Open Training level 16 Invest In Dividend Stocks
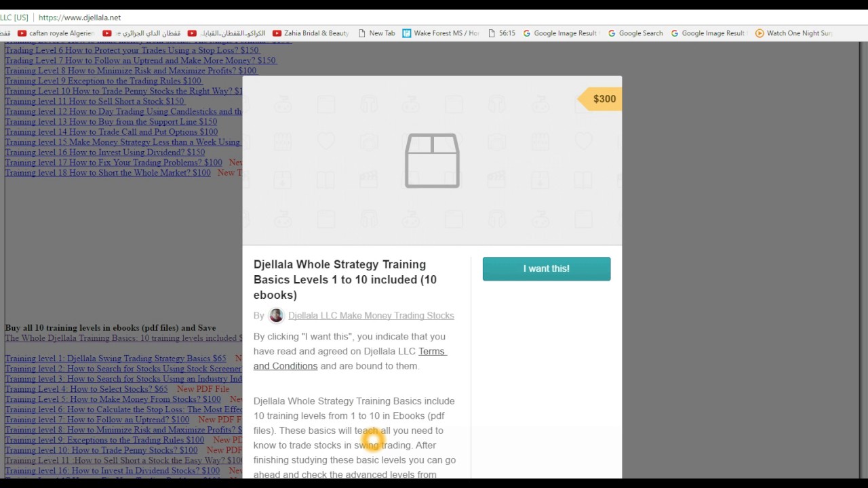This screenshot has width=868, height=488. point(113,470)
